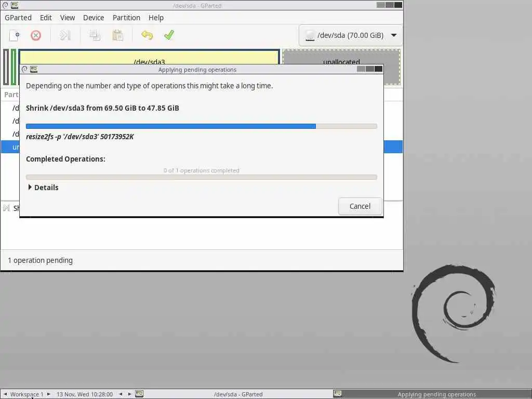Click Workspace 1 label in taskbar
The image size is (532, 399).
(27, 394)
